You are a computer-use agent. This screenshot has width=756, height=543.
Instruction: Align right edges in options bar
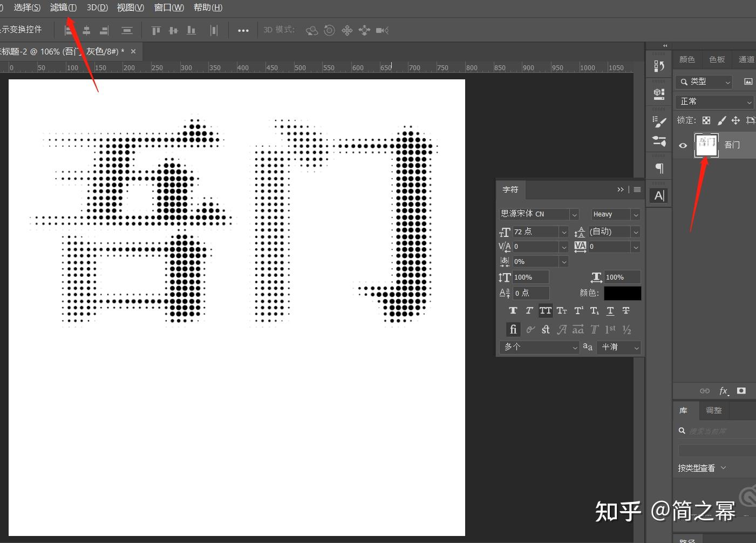(104, 30)
